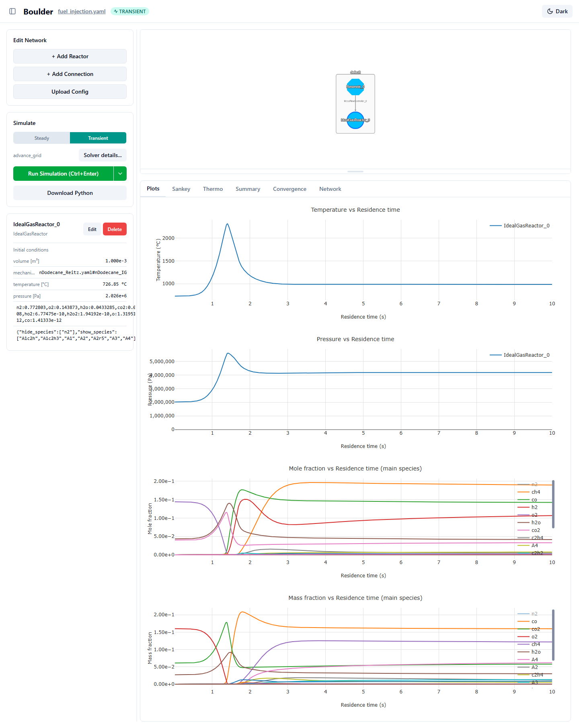Select Steady simulation mode
The image size is (579, 728).
[41, 138]
